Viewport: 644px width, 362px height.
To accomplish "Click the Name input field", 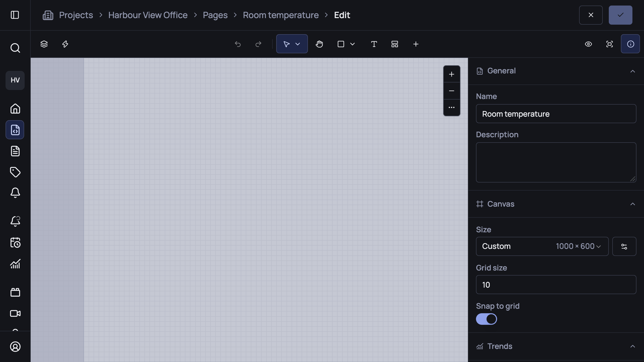I will (x=556, y=114).
